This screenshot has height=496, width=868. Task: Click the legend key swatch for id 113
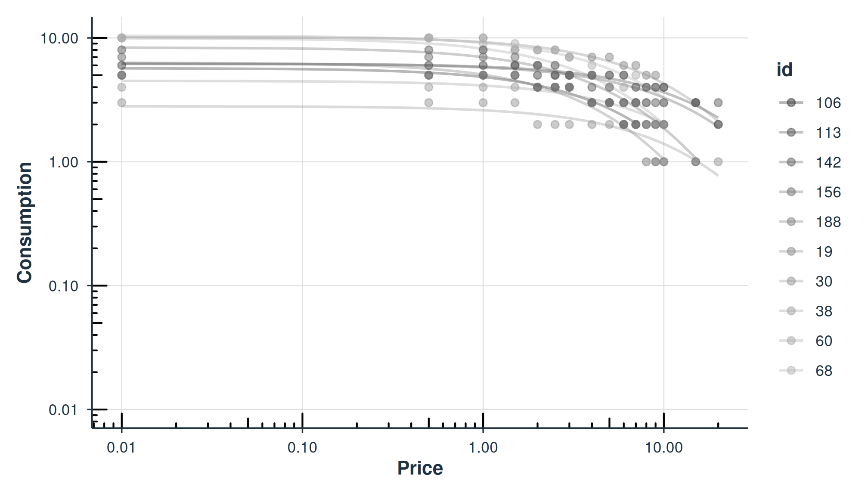(x=791, y=132)
